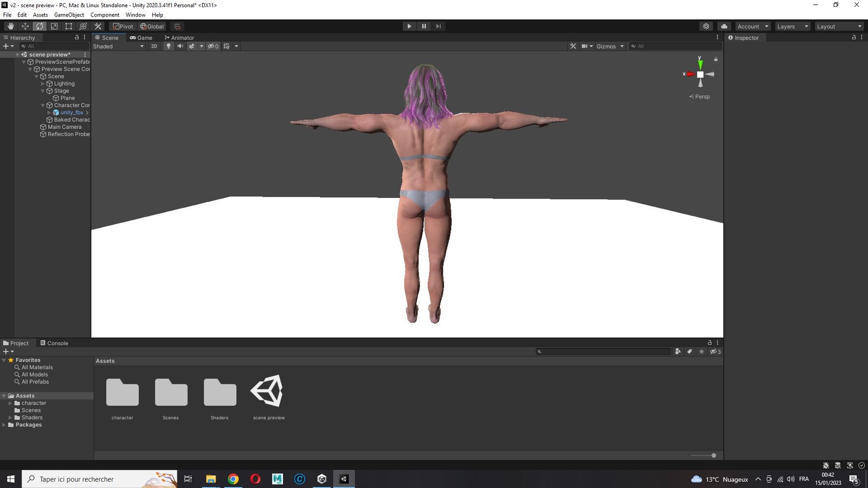Toggle hidden objects visibility in scene

point(213,46)
